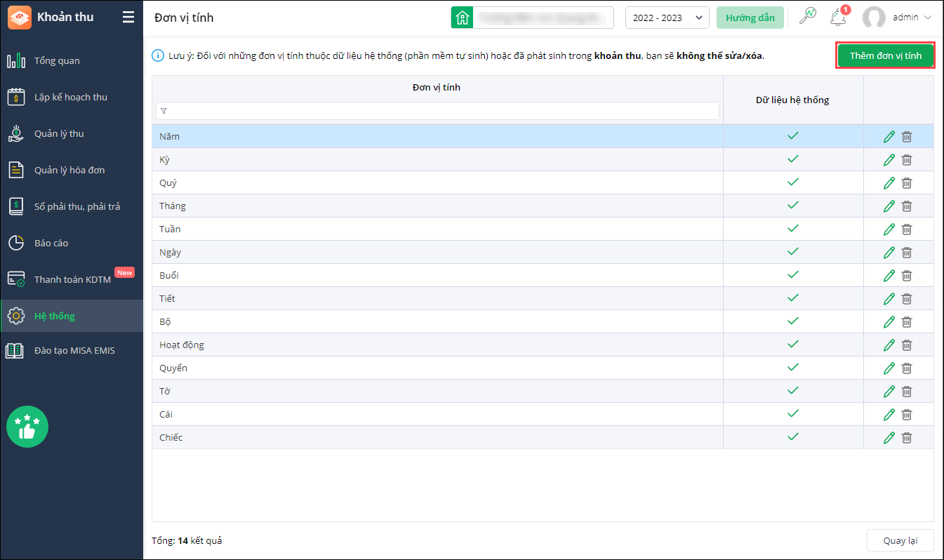This screenshot has height=560, width=944.
Task: Click trash icon in Kỳ row
Action: click(907, 160)
